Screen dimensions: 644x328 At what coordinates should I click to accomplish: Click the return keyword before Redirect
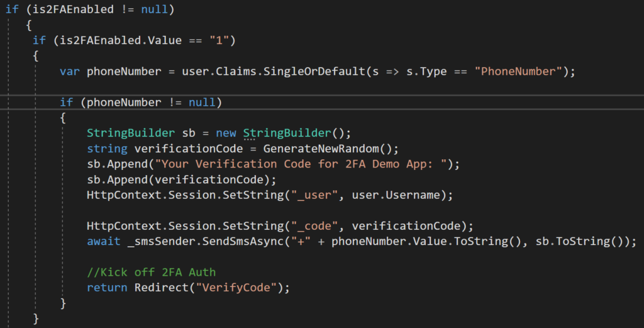(x=107, y=288)
